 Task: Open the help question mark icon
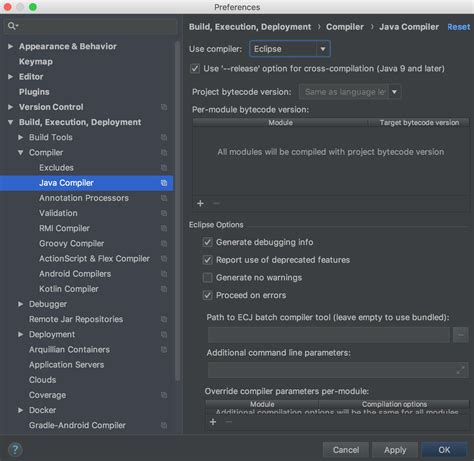pos(15,449)
